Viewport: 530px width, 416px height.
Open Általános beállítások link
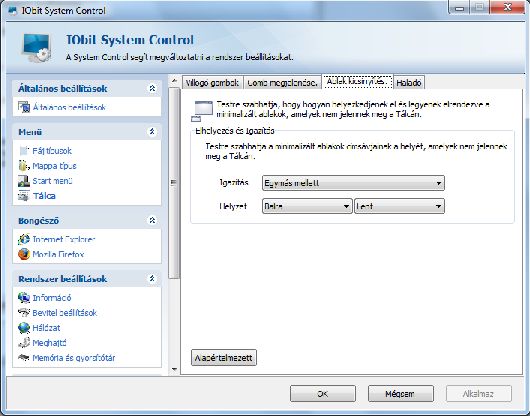69,107
